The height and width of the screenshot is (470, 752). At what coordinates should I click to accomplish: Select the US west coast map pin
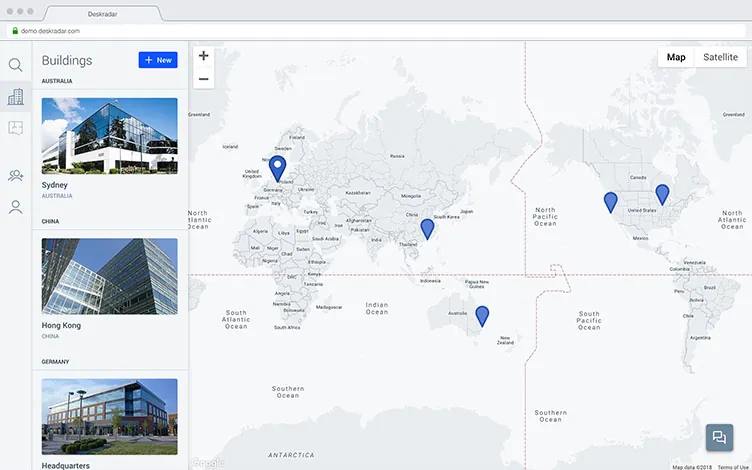610,202
